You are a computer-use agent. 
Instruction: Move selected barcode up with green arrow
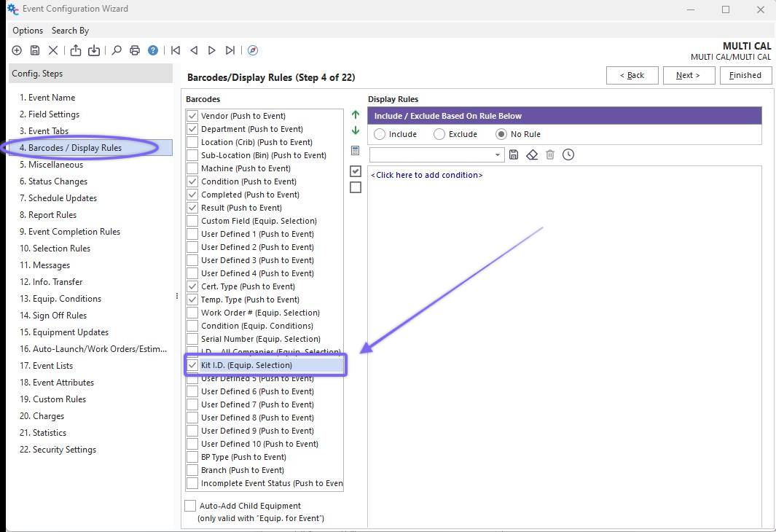tap(356, 115)
